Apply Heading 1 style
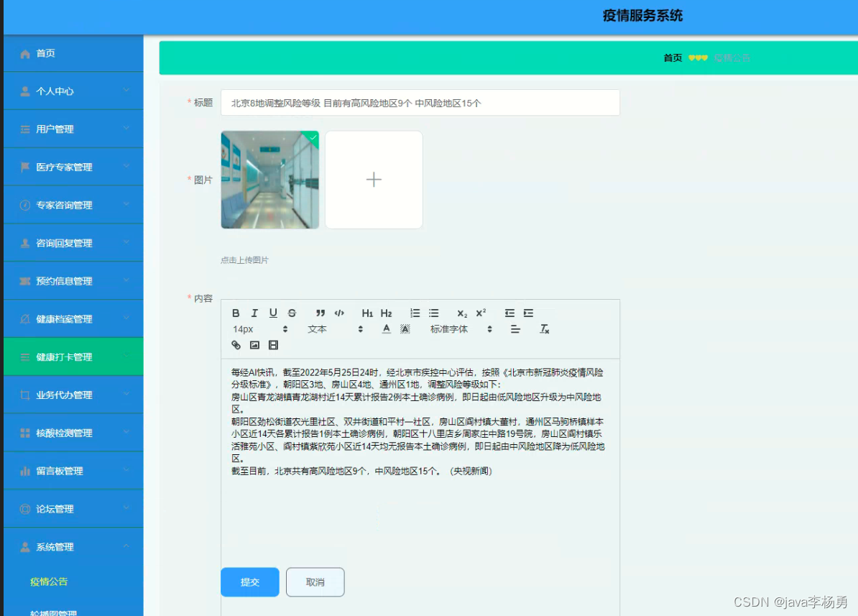 [x=367, y=313]
